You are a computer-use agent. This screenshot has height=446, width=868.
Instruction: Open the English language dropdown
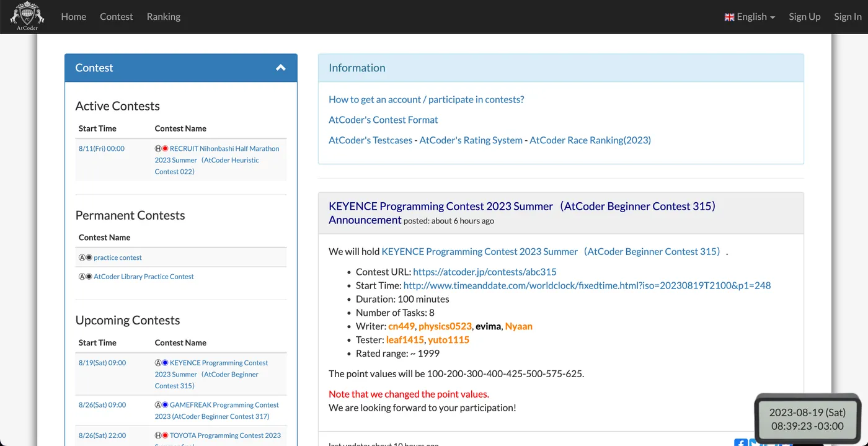click(750, 17)
